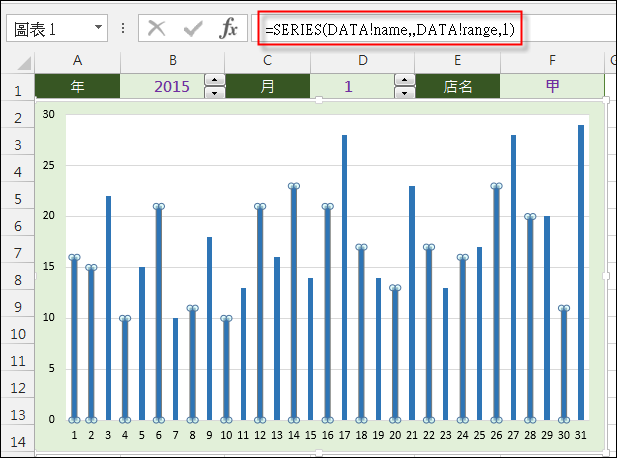Click the Select All corner triangle
This screenshot has height=458, width=617.
[x=24, y=63]
